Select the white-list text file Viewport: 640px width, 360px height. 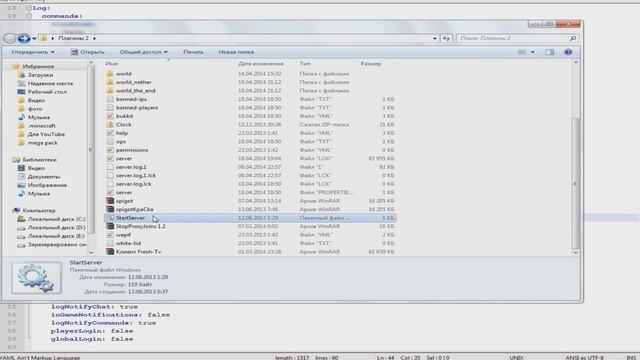coord(128,244)
